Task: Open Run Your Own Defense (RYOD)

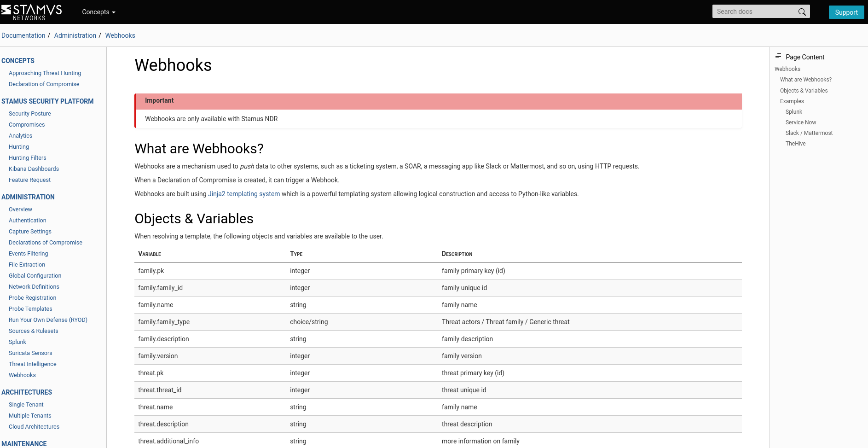Action: [48, 320]
